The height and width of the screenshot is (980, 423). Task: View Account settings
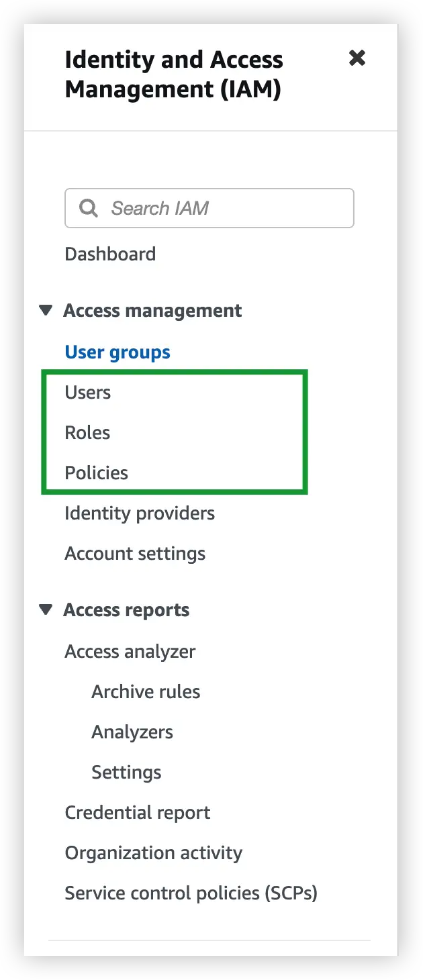coord(135,554)
